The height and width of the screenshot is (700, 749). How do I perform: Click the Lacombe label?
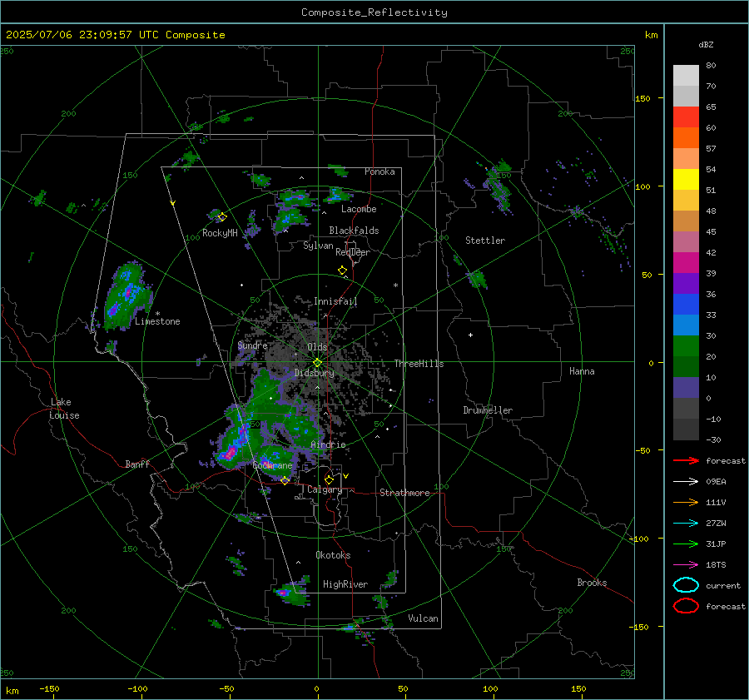pos(359,209)
